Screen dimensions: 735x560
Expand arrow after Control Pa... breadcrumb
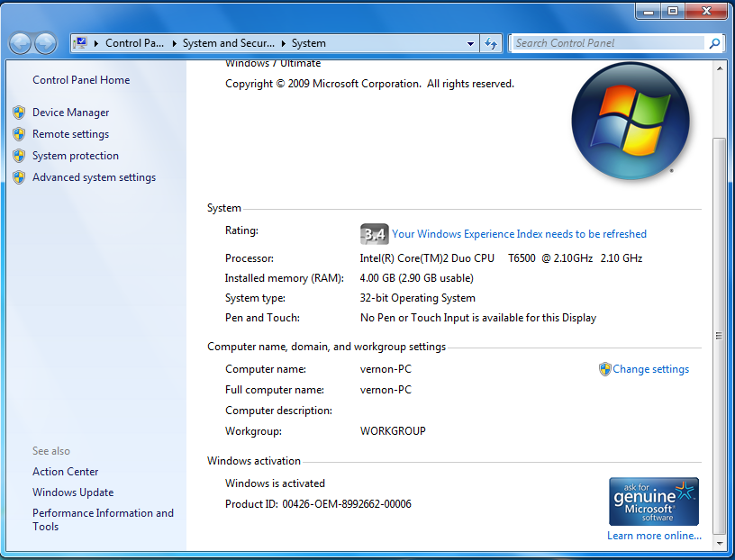point(174,43)
